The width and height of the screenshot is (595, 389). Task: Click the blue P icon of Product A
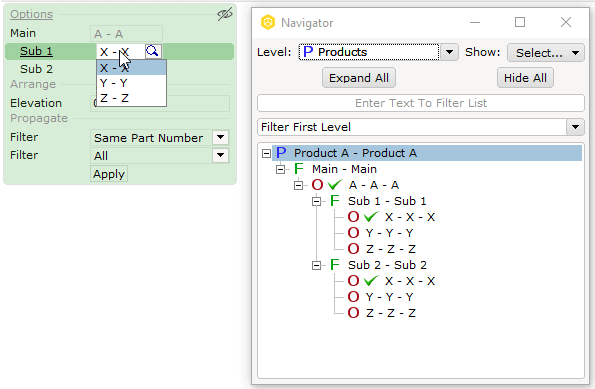tap(281, 153)
